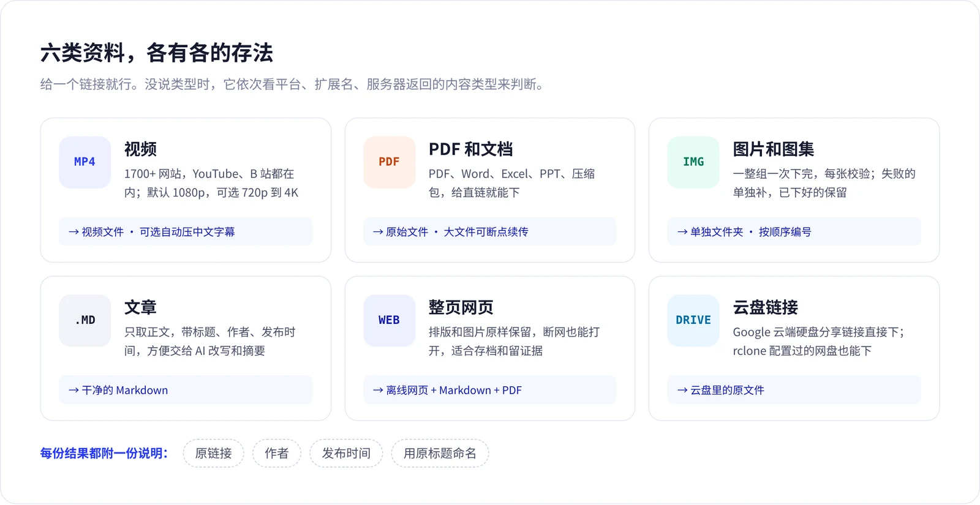Click the MP4 video type icon

(x=85, y=162)
